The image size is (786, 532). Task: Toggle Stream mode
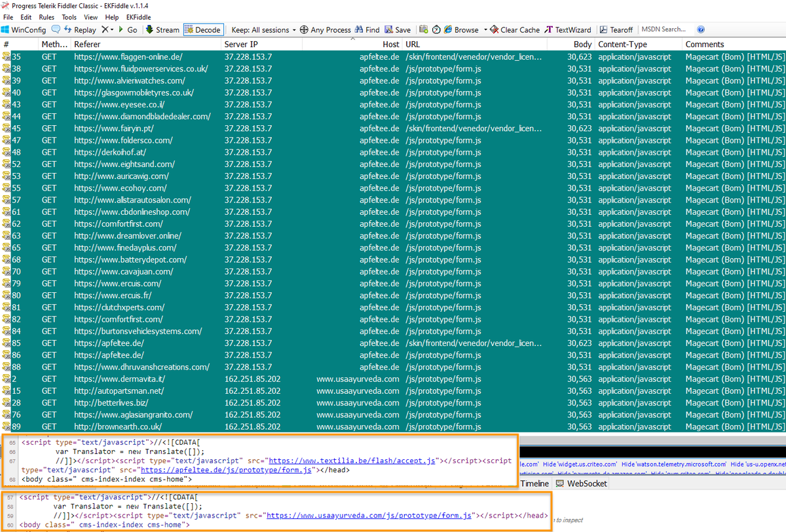tap(162, 29)
